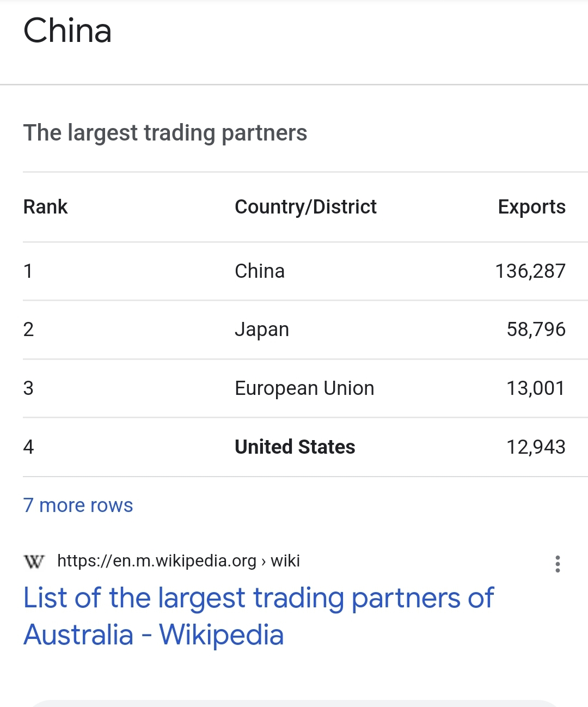Click the Country/District column header

coord(305,207)
